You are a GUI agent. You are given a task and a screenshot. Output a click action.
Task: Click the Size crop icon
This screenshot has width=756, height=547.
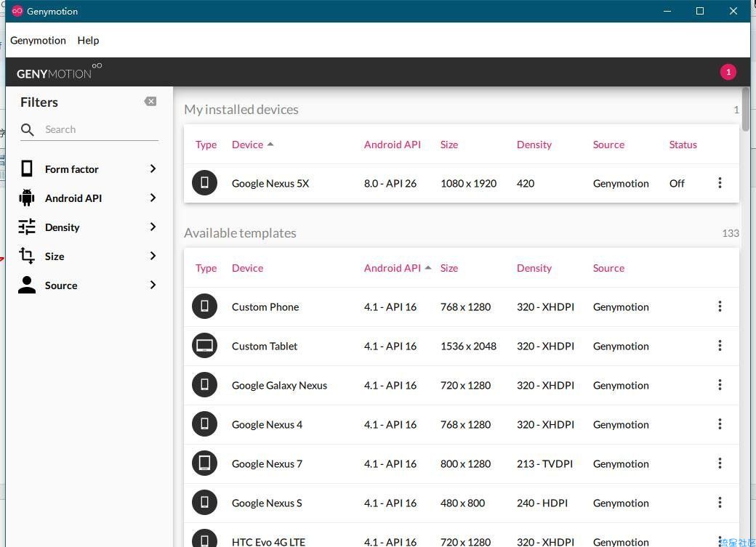(x=27, y=256)
